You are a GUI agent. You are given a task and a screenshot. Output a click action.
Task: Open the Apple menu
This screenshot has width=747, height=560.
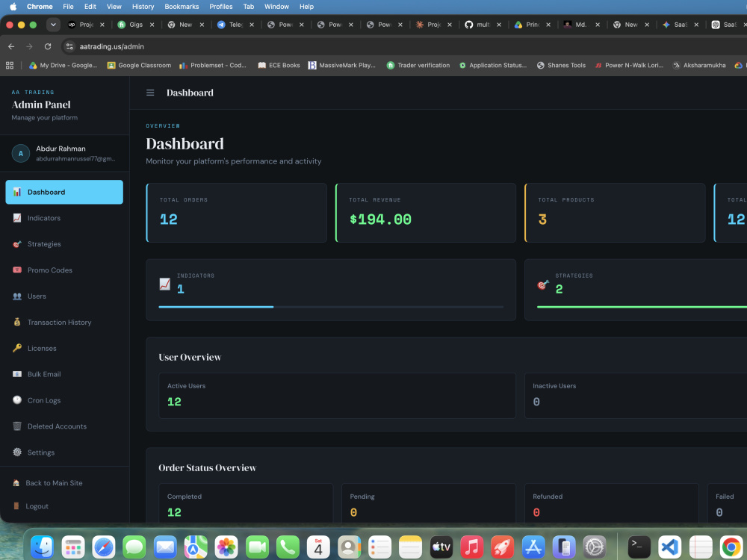click(x=13, y=7)
